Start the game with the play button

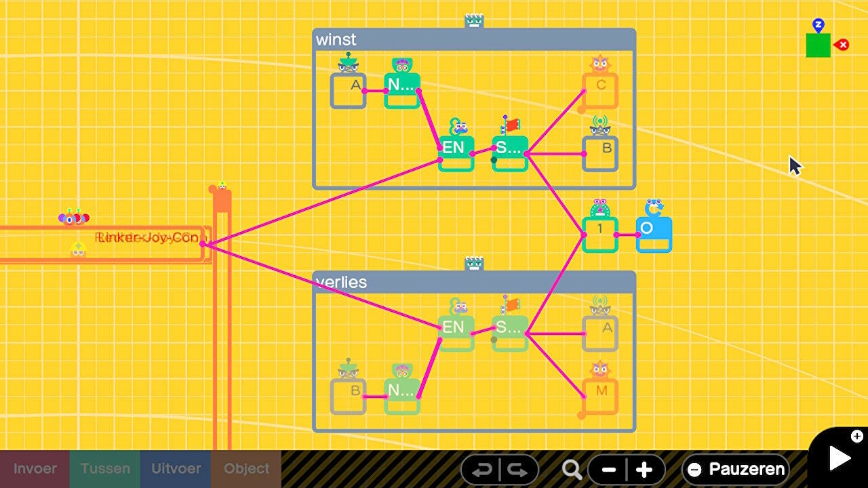point(840,459)
